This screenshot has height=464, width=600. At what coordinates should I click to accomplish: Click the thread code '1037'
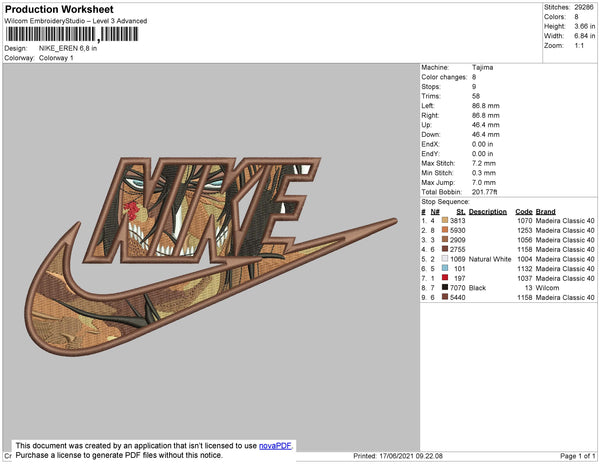tap(525, 278)
